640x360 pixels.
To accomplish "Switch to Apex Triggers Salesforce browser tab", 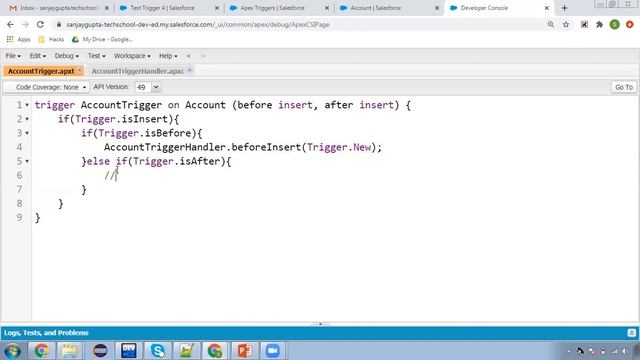I will click(x=272, y=8).
